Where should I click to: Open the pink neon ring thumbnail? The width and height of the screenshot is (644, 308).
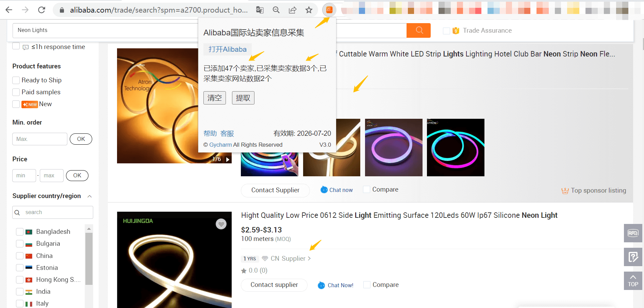(394, 147)
